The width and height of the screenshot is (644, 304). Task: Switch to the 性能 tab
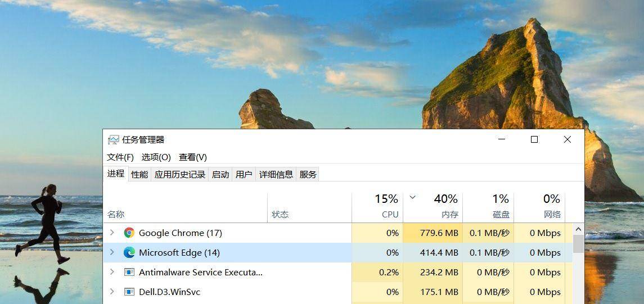point(139,174)
